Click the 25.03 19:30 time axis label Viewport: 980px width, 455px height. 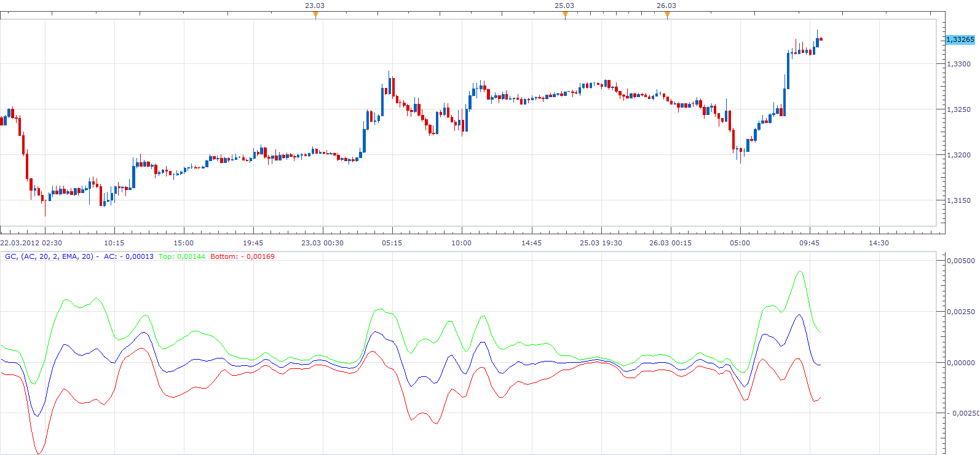(601, 243)
